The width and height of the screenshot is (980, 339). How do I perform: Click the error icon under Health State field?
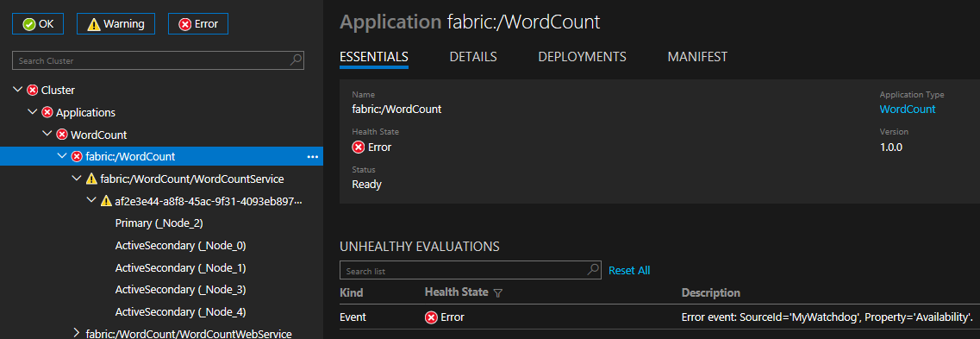(x=358, y=147)
